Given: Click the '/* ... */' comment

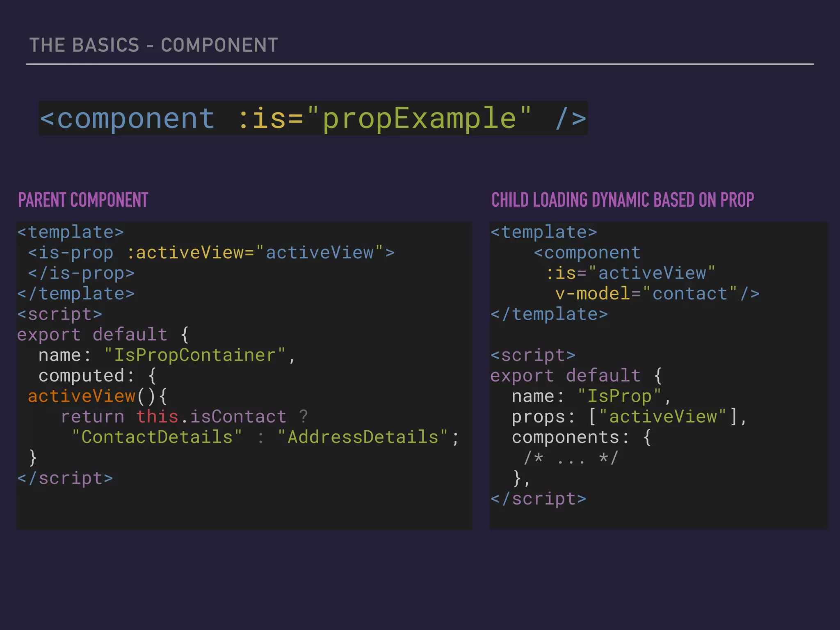Looking at the screenshot, I should [571, 458].
